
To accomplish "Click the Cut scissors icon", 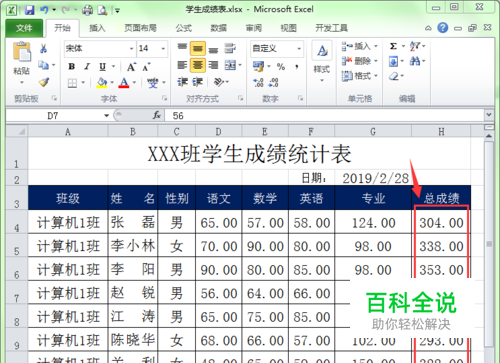I will tap(43, 49).
